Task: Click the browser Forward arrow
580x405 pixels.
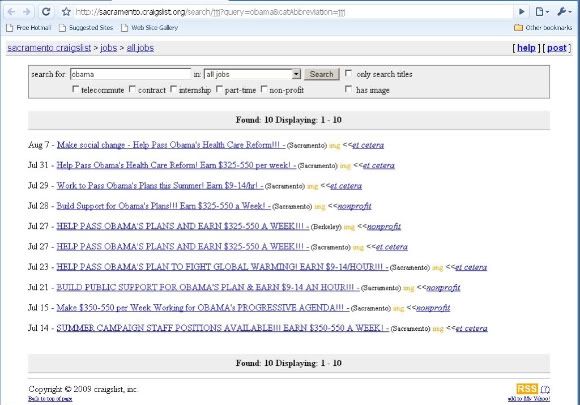Action: 27,12
